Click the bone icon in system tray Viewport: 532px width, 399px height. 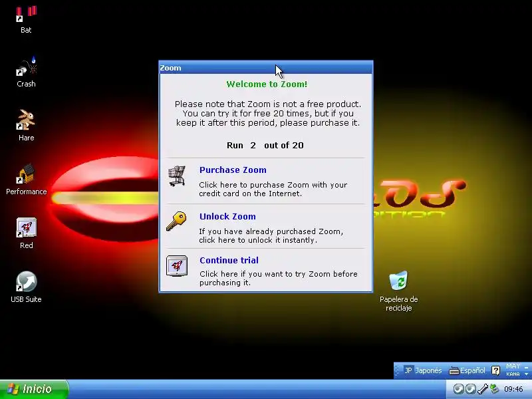click(x=483, y=389)
